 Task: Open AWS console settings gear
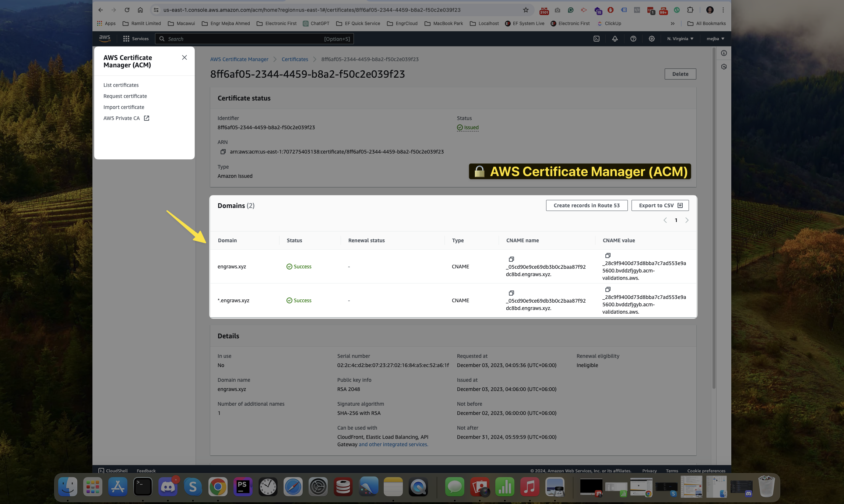(652, 39)
